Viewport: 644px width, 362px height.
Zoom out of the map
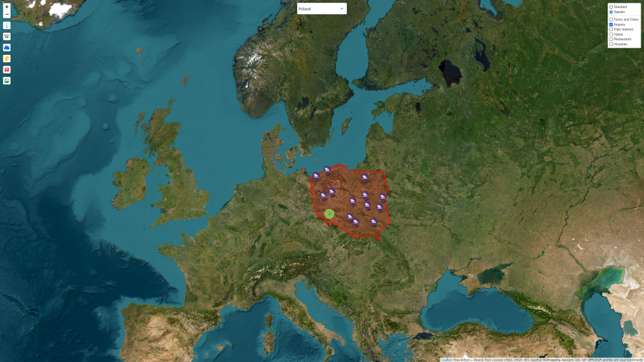click(x=7, y=14)
